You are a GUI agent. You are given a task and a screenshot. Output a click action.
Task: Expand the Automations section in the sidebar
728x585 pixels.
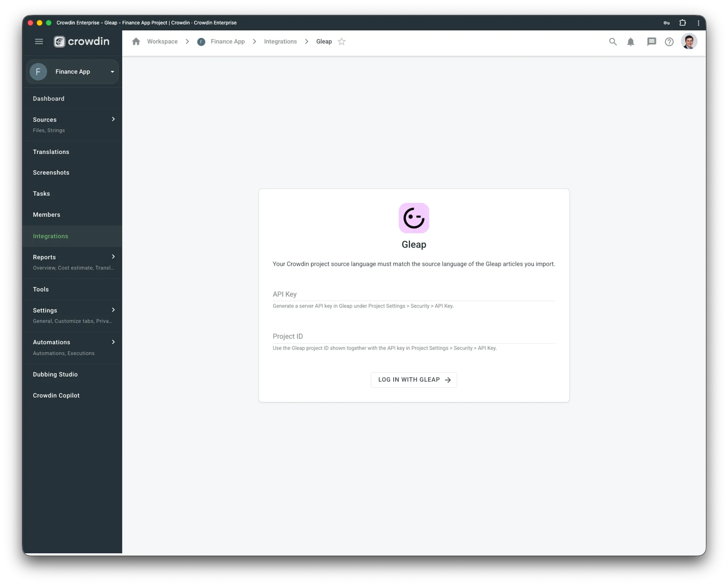(x=113, y=342)
